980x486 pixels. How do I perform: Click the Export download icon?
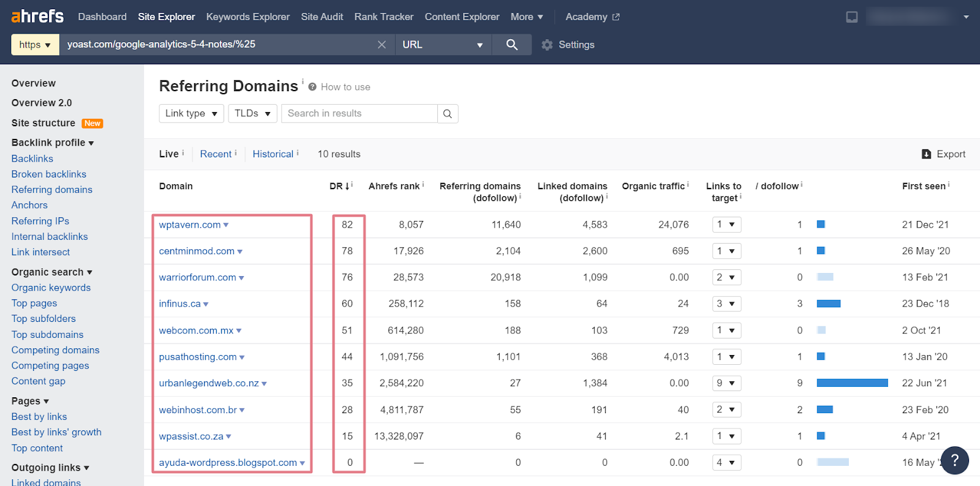(x=926, y=154)
